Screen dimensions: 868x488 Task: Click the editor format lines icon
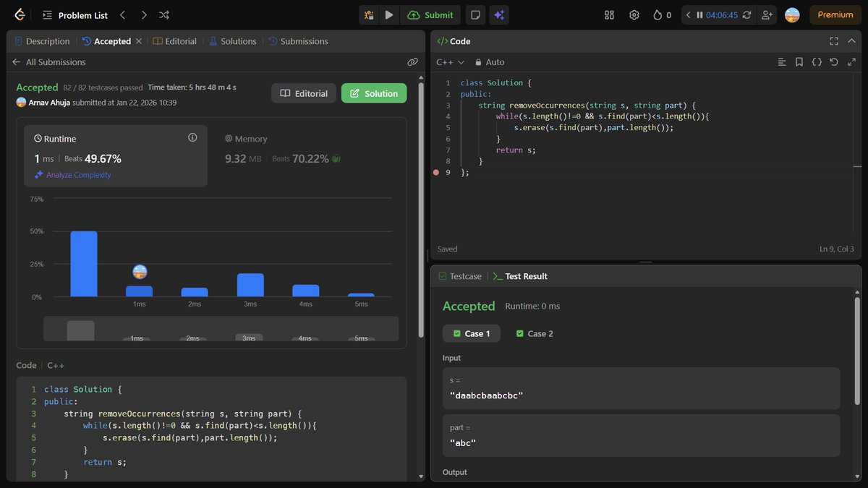coord(782,62)
